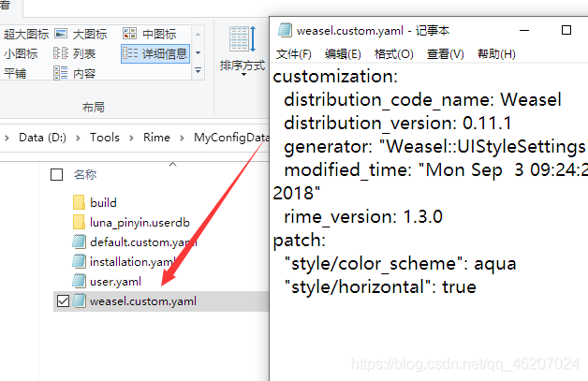Select the user.yaml file icon
The width and height of the screenshot is (588, 381).
79,281
